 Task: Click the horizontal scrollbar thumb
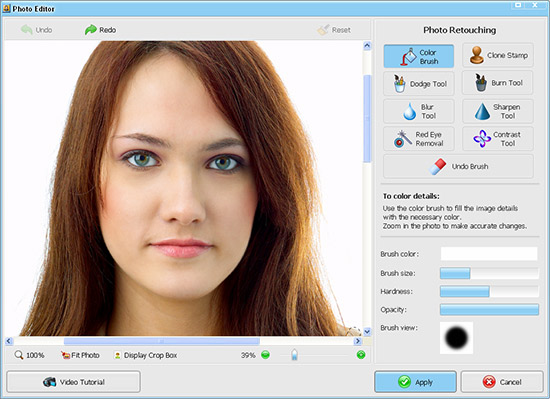[x=162, y=341]
